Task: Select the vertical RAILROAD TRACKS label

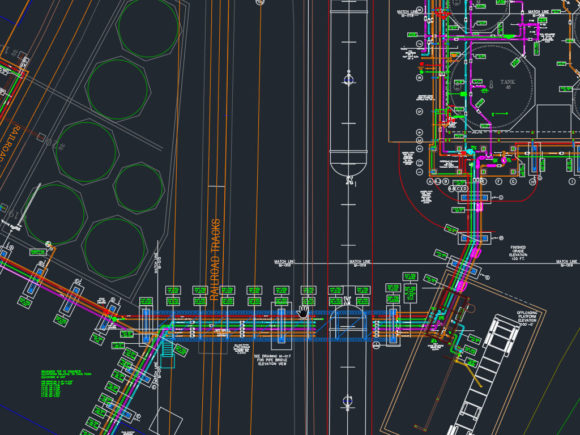Action: coord(215,260)
